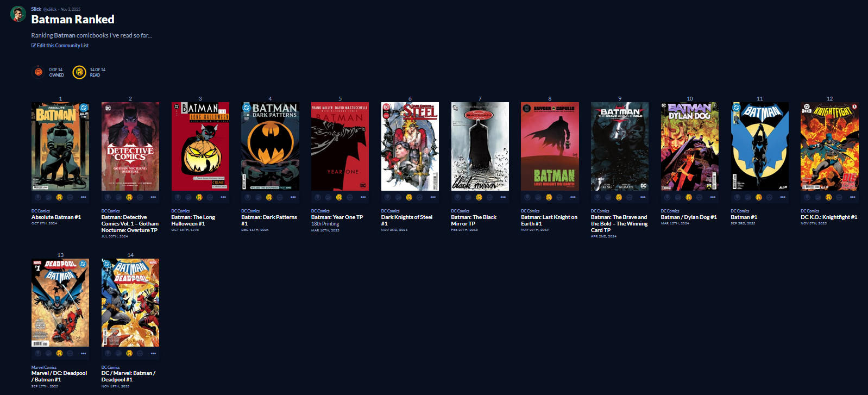The height and width of the screenshot is (395, 868).
Task: Add Detective Comics Vol. 1 to collection
Action: pos(118,197)
